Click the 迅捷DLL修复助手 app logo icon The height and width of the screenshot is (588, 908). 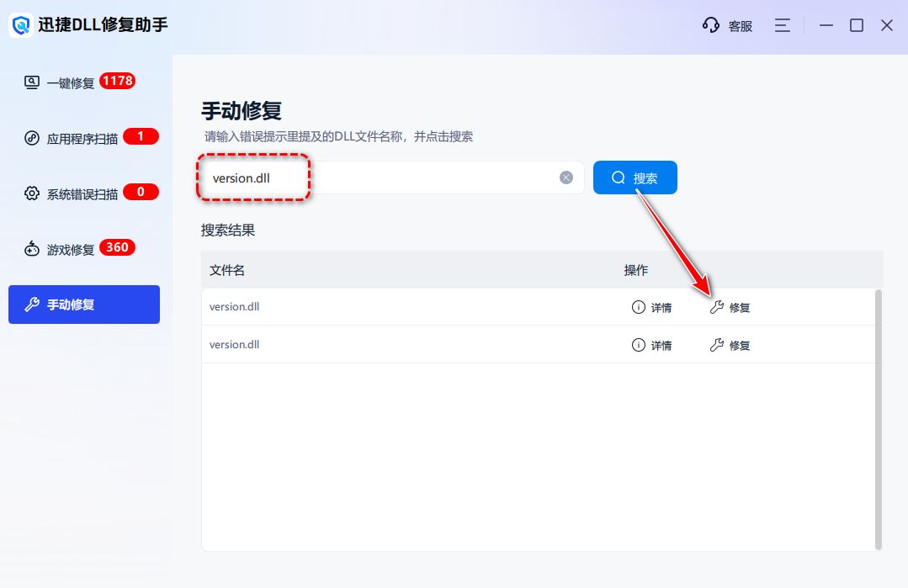(21, 25)
